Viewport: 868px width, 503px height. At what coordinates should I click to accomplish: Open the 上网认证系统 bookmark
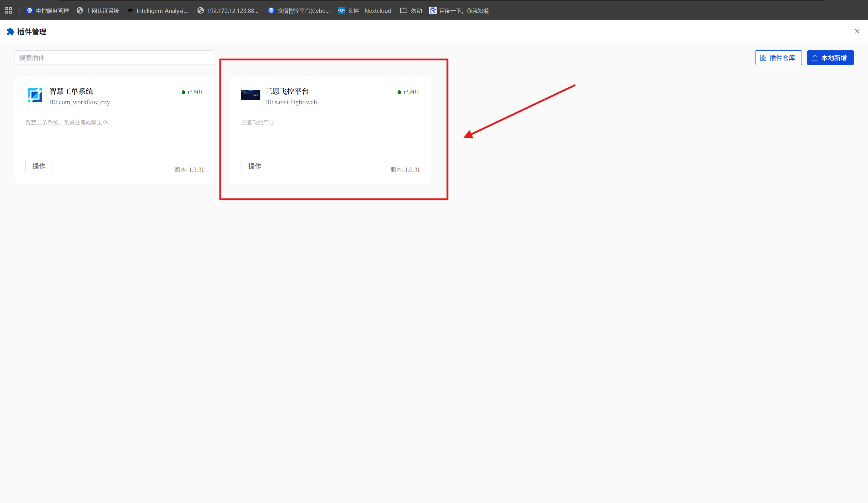(98, 11)
